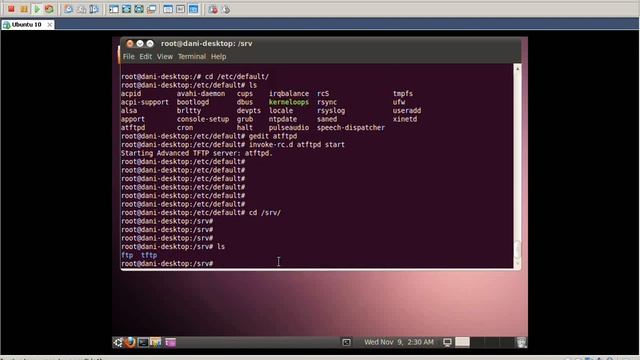The height and width of the screenshot is (360, 640).
Task: Click the Ubuntu main menu icon in panel
Action: tap(118, 342)
